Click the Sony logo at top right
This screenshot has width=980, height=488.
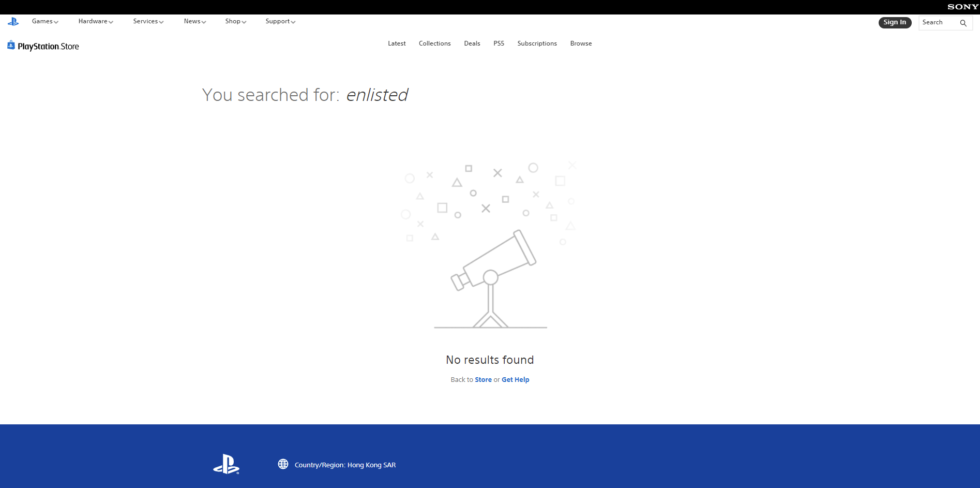962,7
